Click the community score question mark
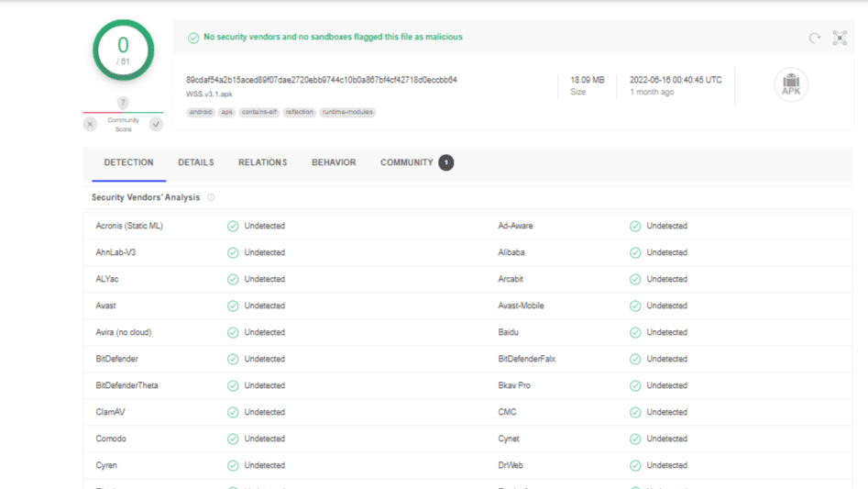The width and height of the screenshot is (868, 489). [x=123, y=103]
